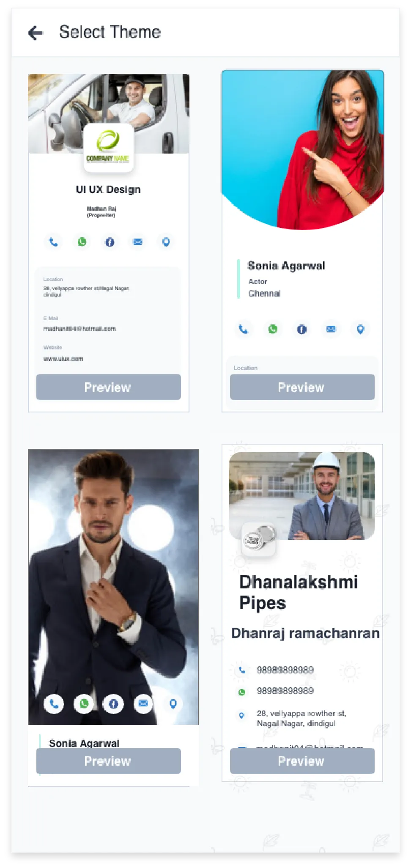Select the engineer photo on Dhanalakshmi Pipes card
This screenshot has height=868, width=411.
[302, 495]
